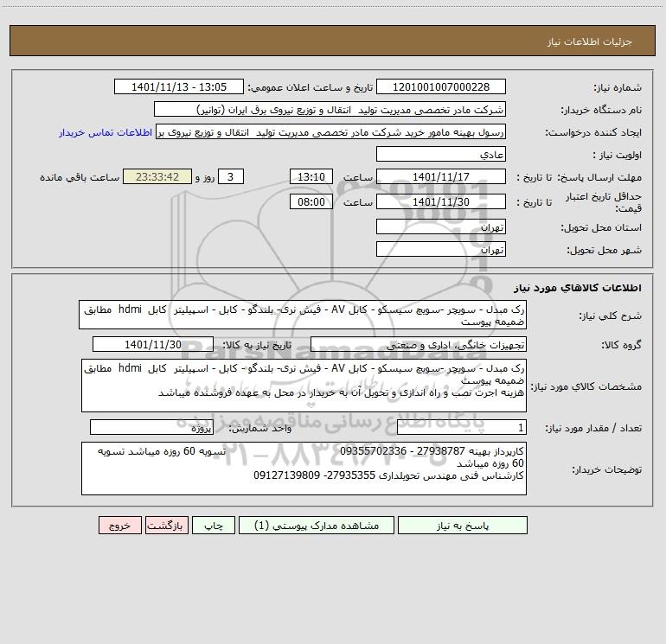Click شهر محل تحویل field تهران

441,249
